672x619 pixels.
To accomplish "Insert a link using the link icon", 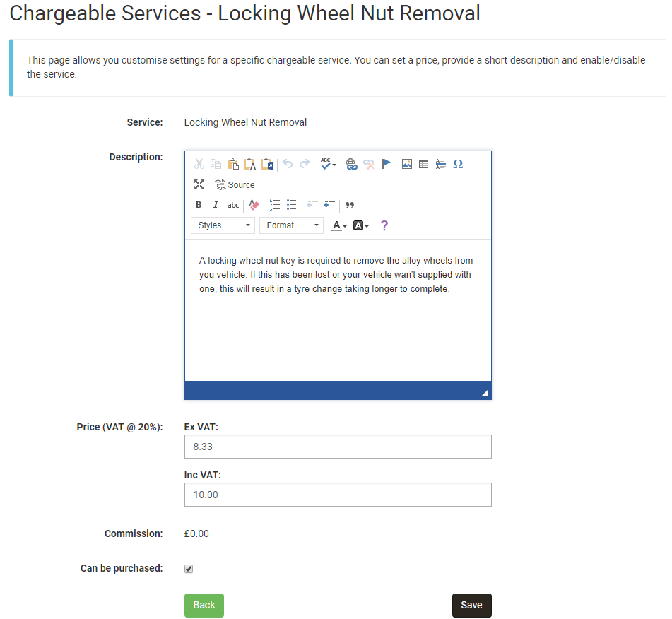I will click(x=351, y=164).
